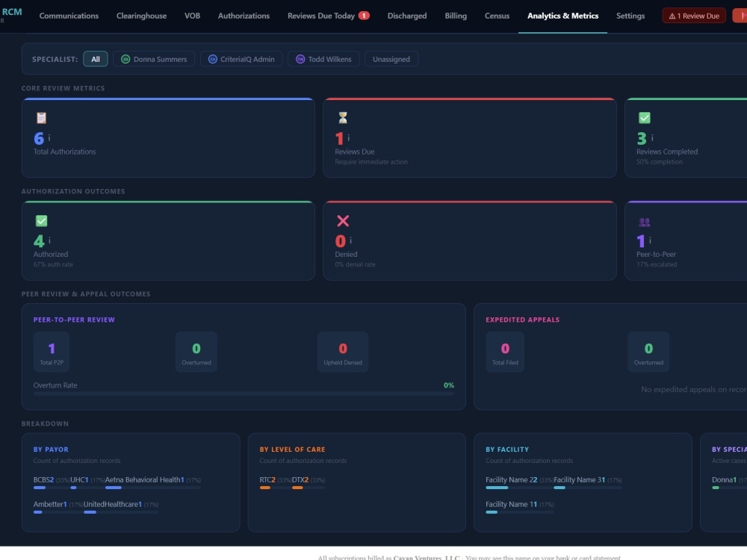
Task: Click the Aetna Behavioral Health bar
Action: [152, 488]
